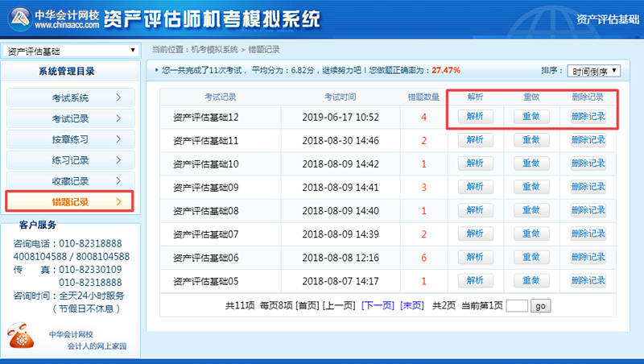
Task: Click the accuracy rate 27.47% text
Action: click(x=446, y=70)
